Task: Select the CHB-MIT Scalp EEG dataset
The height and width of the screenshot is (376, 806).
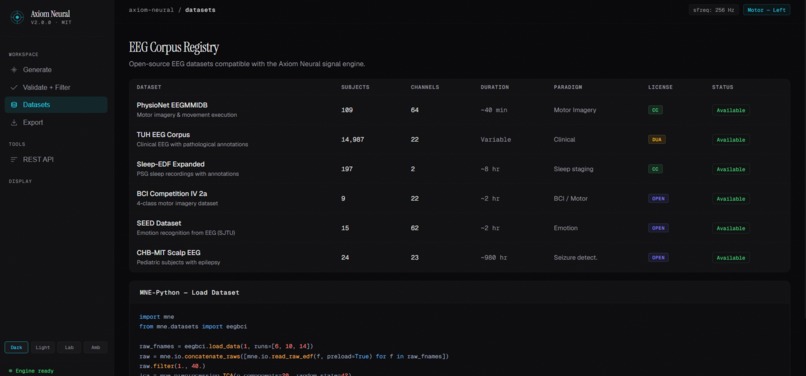Action: pos(169,253)
